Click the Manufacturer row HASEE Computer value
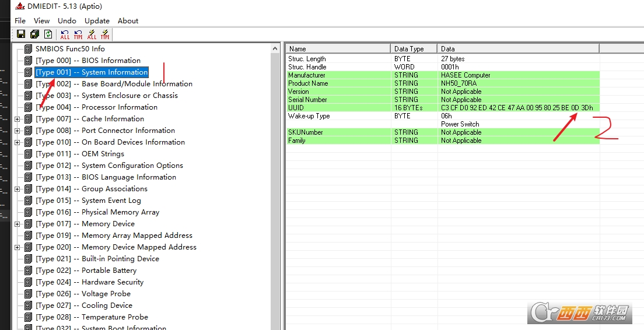This screenshot has width=644, height=330. coord(466,75)
